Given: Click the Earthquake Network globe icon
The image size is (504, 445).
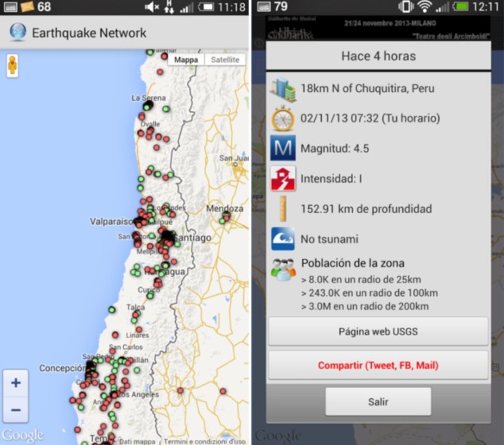Looking at the screenshot, I should [x=18, y=32].
